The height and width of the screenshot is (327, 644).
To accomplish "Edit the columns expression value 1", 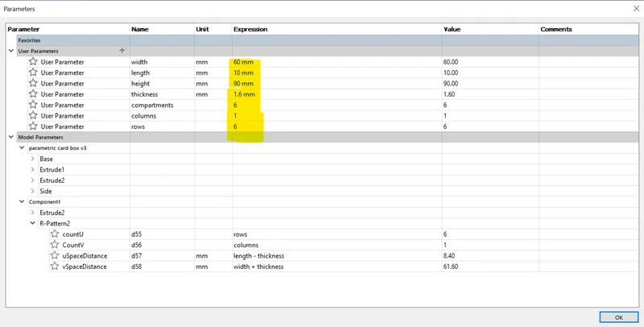I will 336,115.
